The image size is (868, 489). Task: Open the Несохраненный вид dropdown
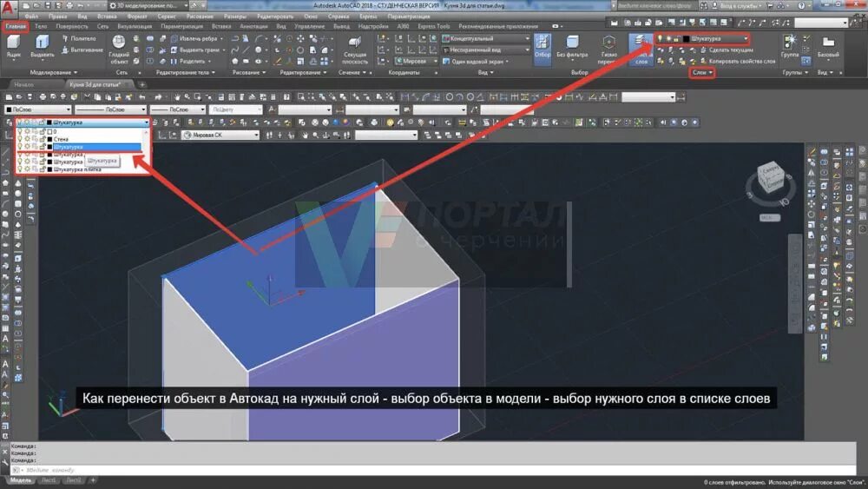point(485,50)
